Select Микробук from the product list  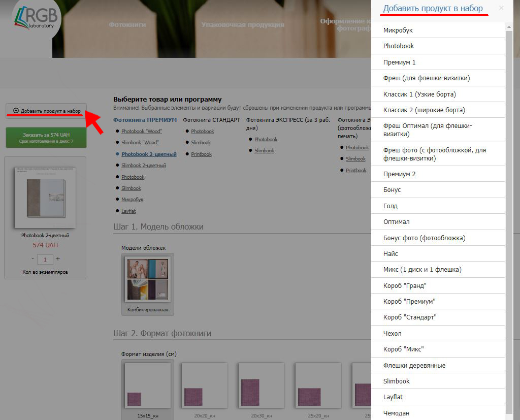pos(398,30)
